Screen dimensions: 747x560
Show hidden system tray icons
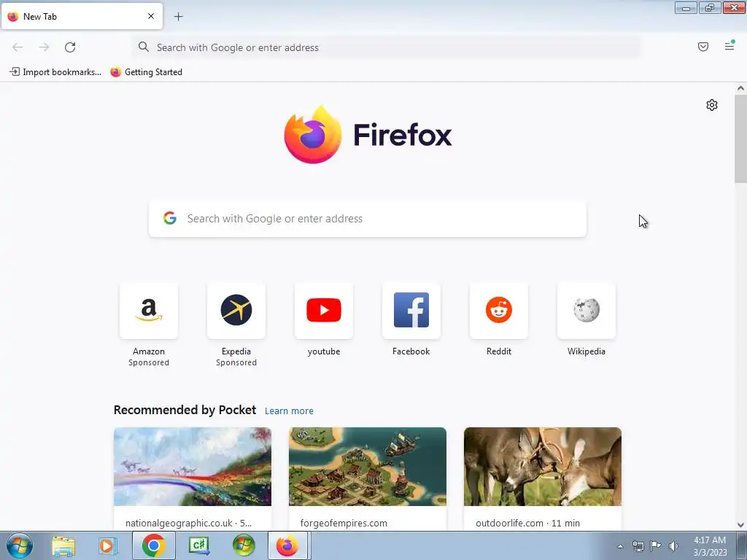tap(620, 546)
